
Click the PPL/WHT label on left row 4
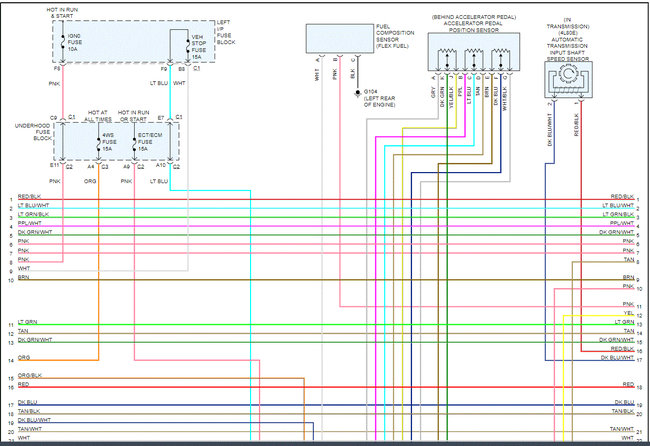[30, 223]
